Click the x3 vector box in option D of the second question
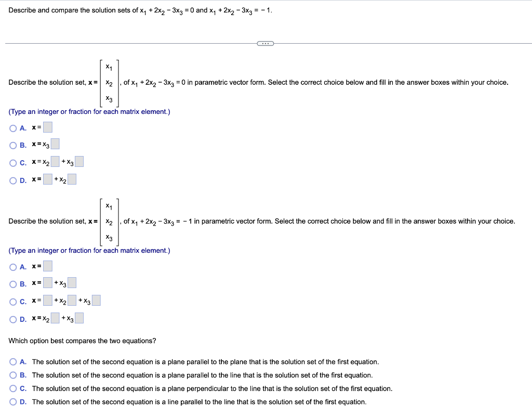Viewport: 532px width, 416px height. click(79, 318)
